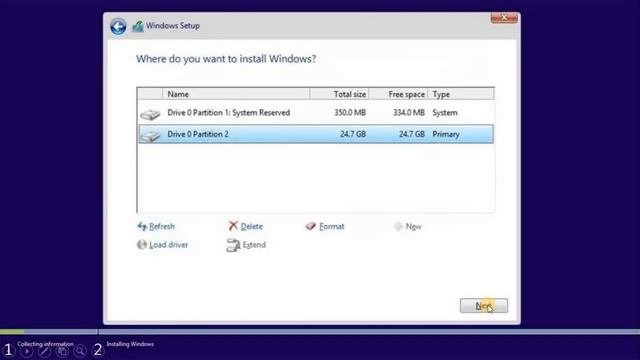Sort by the Type column header
Viewport: 640px width, 360px height.
tap(461, 94)
